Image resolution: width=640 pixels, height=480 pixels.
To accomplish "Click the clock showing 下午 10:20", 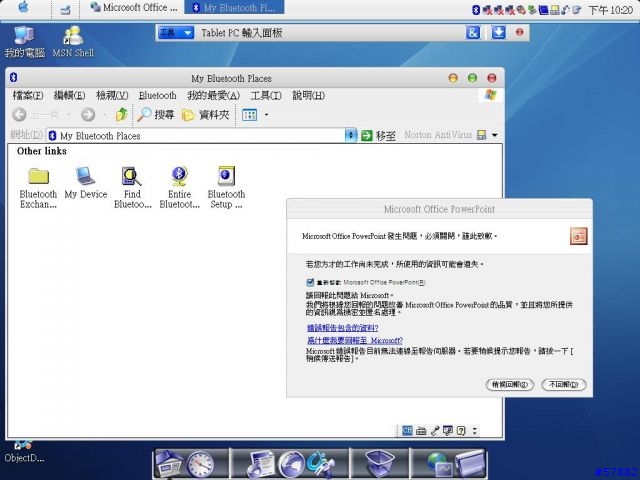I will (610, 10).
